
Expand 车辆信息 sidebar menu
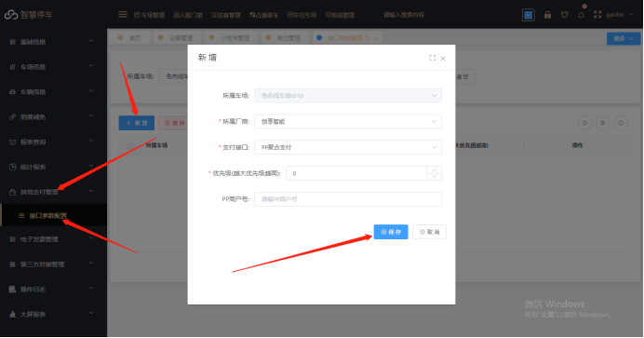[x=52, y=92]
